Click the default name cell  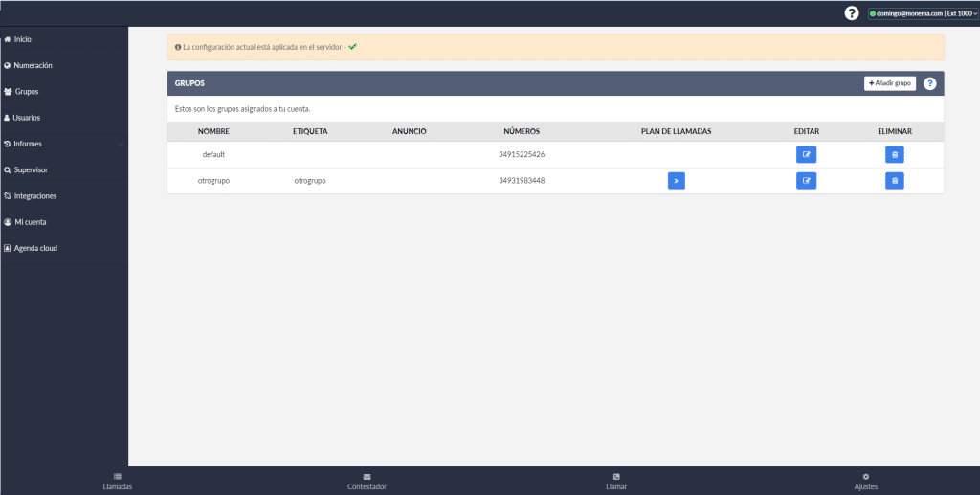click(x=213, y=154)
